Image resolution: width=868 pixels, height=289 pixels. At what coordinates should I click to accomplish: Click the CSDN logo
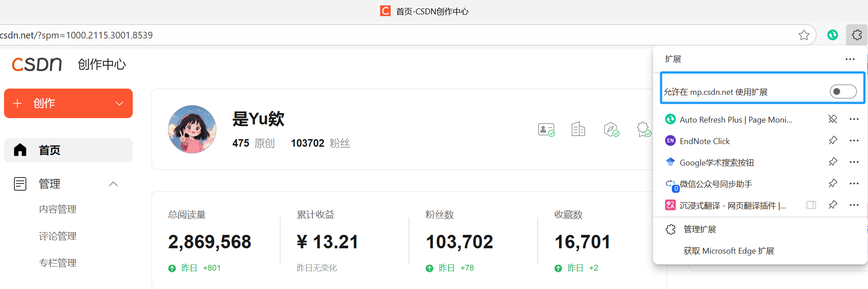pos(37,64)
